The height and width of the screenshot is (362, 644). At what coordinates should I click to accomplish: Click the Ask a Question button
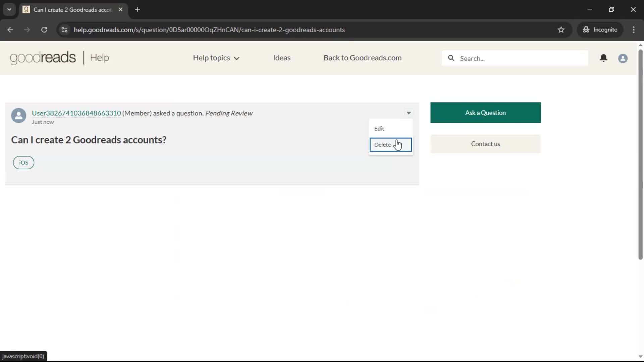485,113
